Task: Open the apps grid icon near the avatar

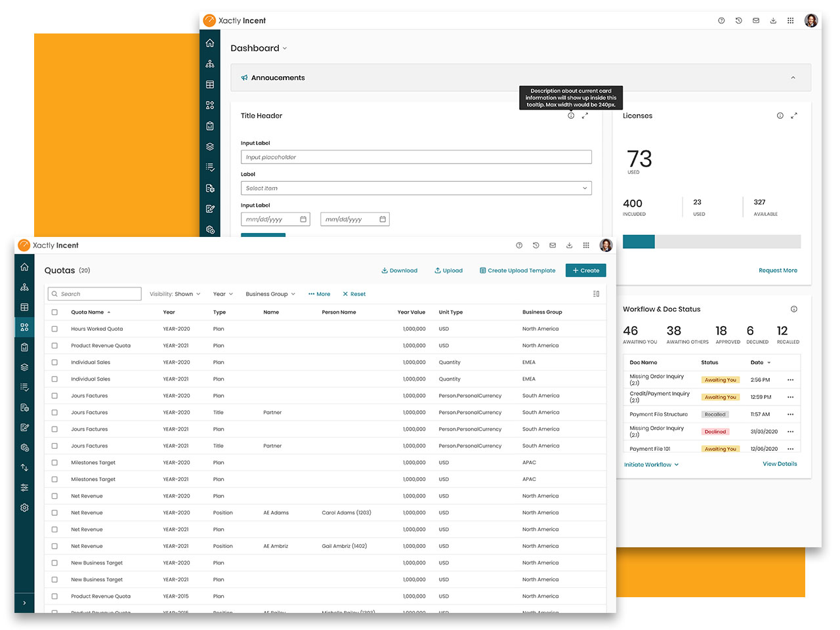Action: tap(586, 245)
